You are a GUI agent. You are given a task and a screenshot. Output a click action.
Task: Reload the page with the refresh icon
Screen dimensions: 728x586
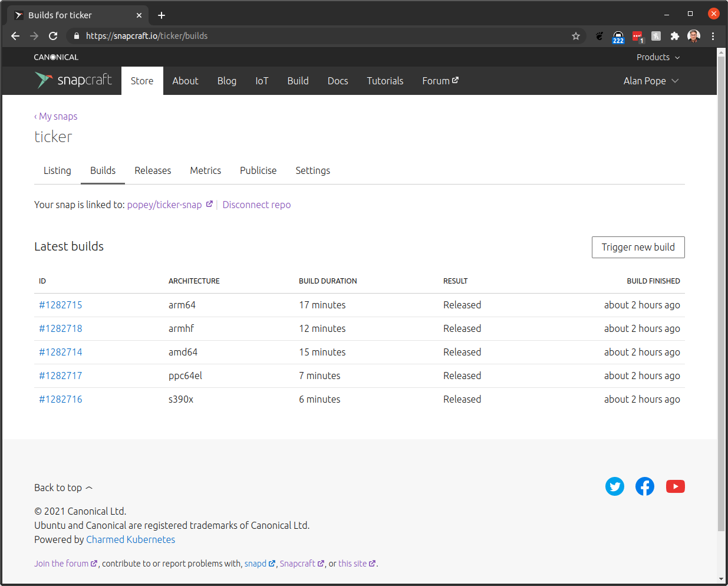pos(53,36)
